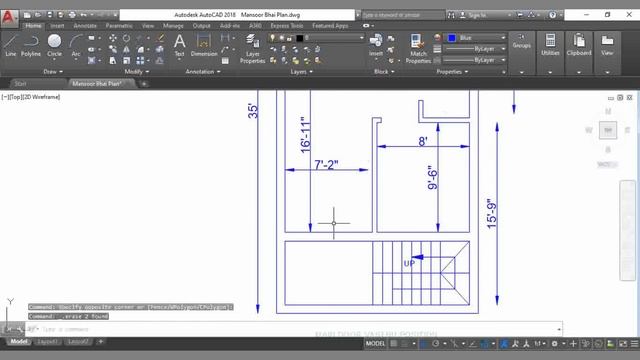Open the Express Tools ribbon tab
The width and height of the screenshot is (640, 360).
(287, 26)
